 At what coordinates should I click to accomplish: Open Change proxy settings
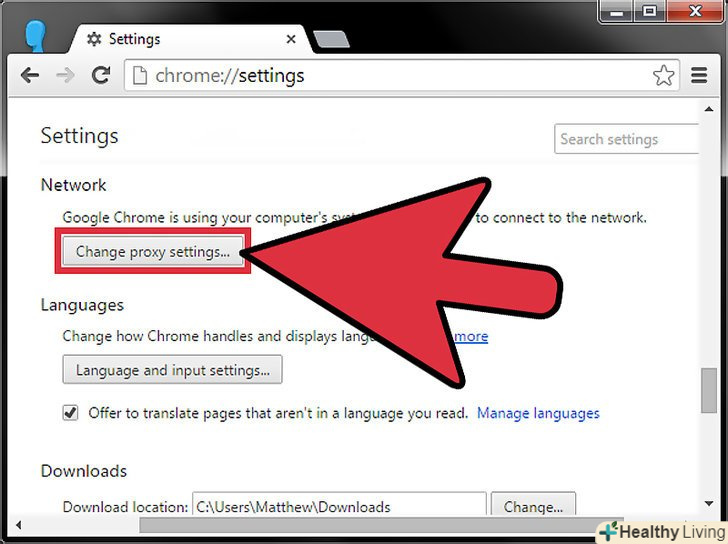153,251
